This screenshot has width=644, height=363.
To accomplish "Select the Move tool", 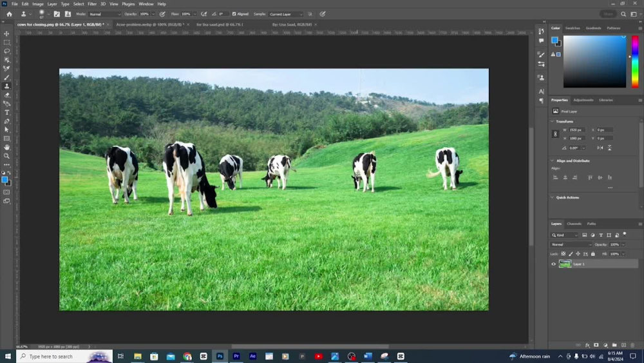I will pos(6,34).
